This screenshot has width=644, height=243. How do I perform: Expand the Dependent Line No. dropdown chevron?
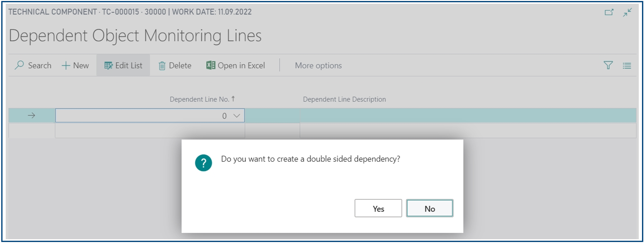point(236,116)
